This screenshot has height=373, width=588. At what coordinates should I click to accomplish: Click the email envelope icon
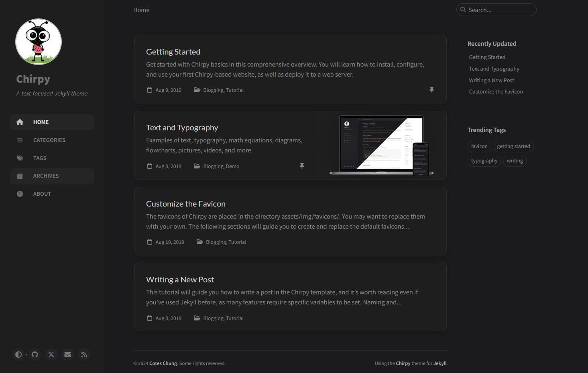click(67, 355)
